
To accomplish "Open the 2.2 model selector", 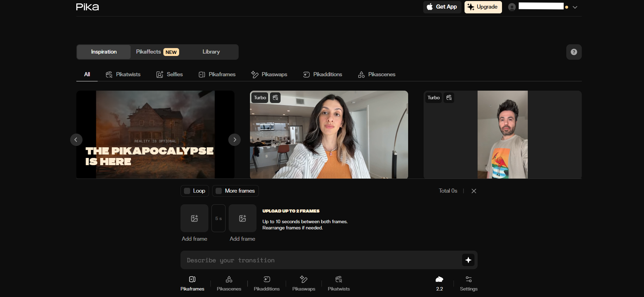I will click(439, 284).
